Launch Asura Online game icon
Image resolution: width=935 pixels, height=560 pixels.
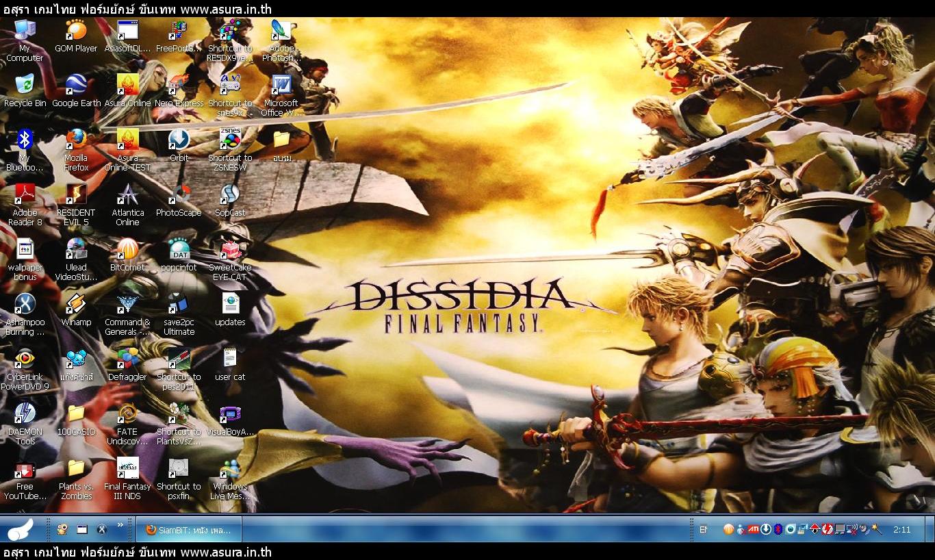pos(127,91)
